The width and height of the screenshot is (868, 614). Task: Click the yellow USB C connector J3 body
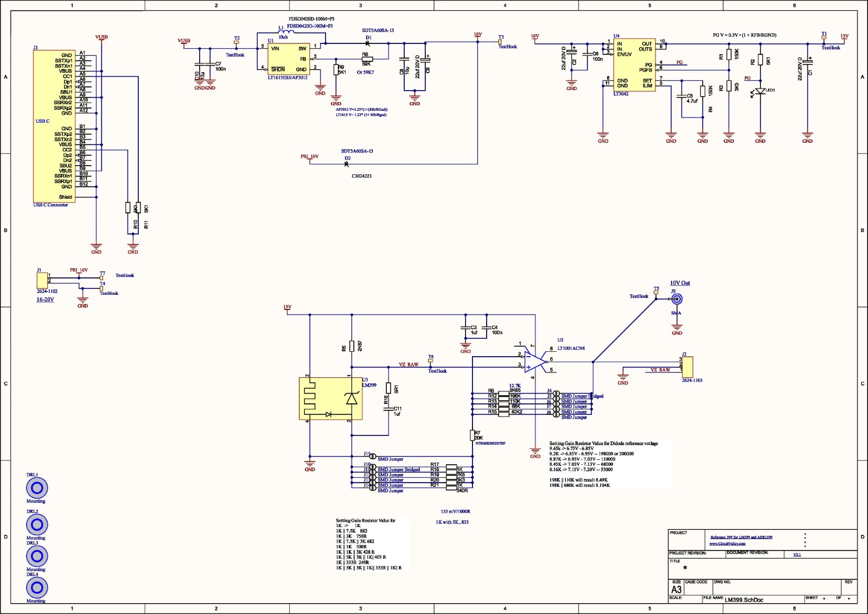pos(54,125)
